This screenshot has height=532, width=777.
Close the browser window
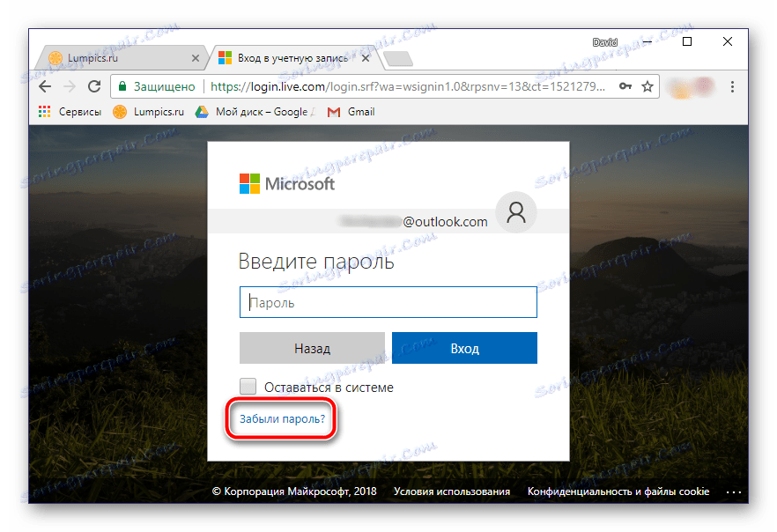pos(727,41)
